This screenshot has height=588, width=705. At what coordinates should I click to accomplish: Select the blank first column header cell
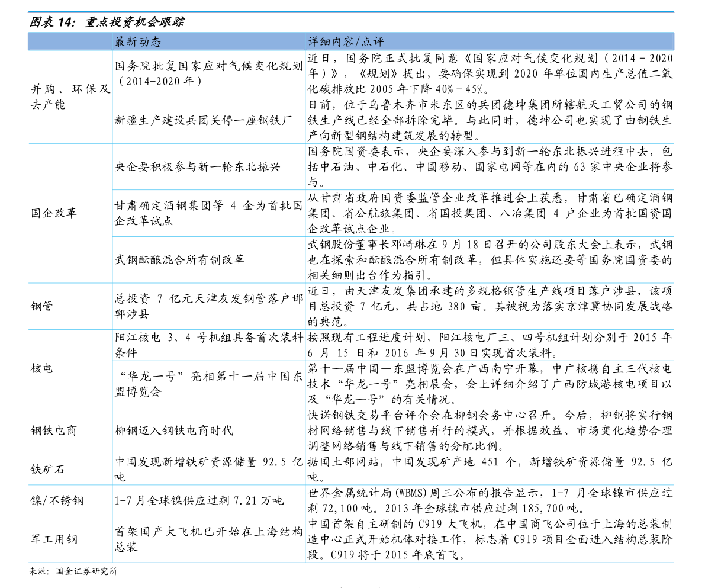[70, 42]
